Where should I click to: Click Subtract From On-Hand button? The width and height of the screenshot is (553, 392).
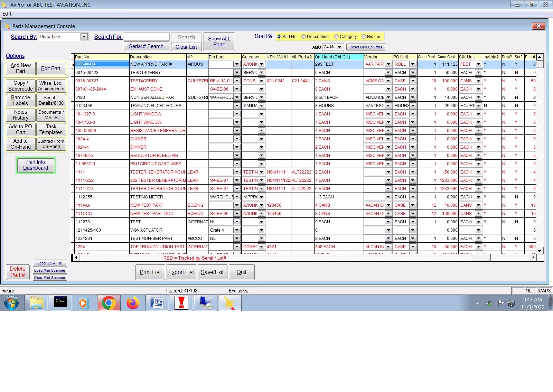pos(51,144)
